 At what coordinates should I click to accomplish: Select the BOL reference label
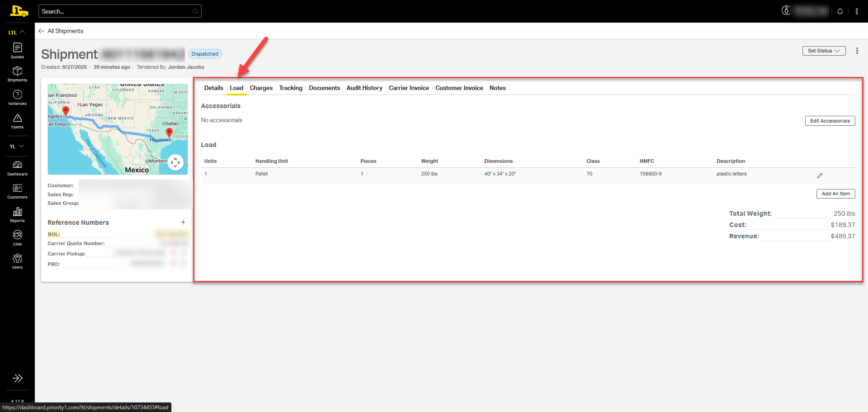(x=54, y=234)
